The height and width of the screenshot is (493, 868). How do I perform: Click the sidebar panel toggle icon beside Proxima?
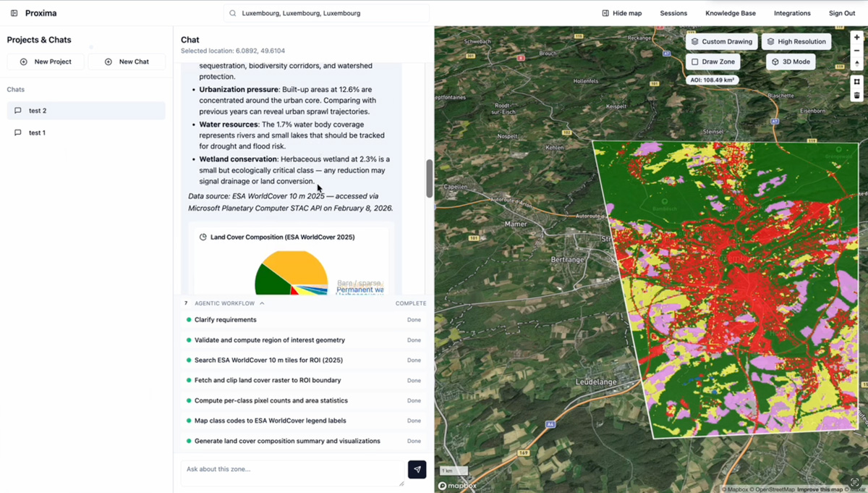coord(14,13)
